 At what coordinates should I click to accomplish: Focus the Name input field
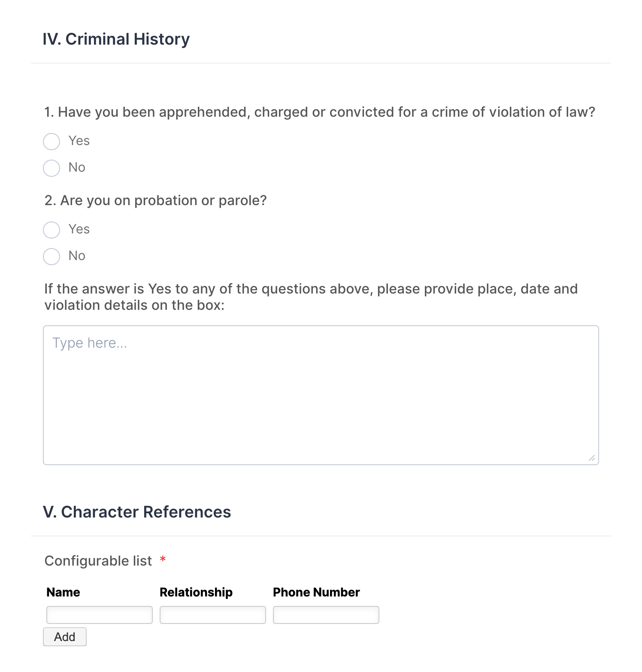click(100, 615)
